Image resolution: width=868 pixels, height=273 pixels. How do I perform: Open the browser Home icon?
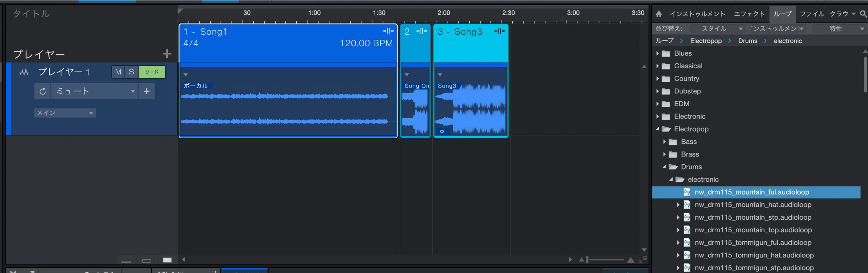[658, 14]
